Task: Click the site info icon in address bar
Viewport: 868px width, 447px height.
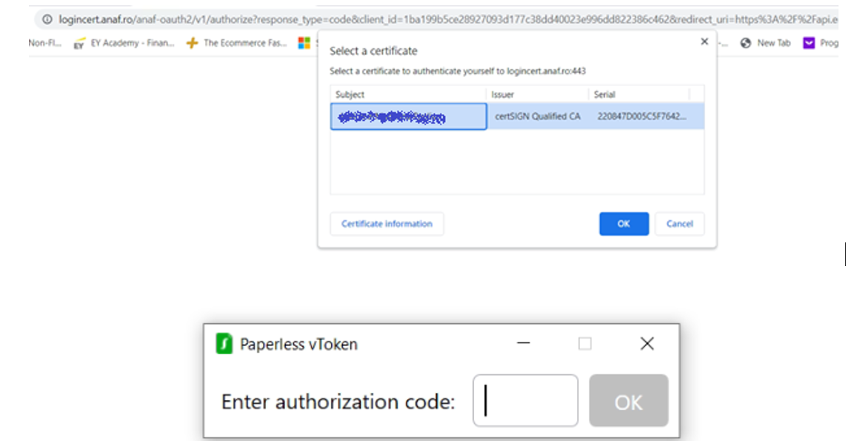Action: click(x=47, y=19)
